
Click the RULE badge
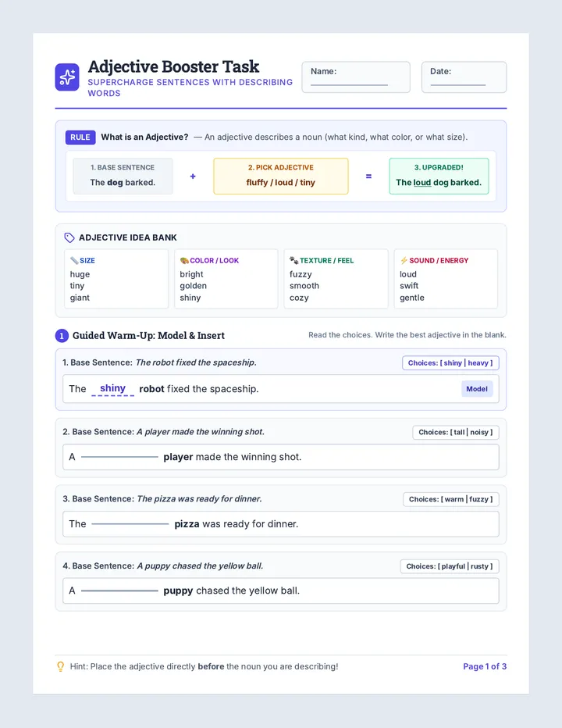[80, 137]
